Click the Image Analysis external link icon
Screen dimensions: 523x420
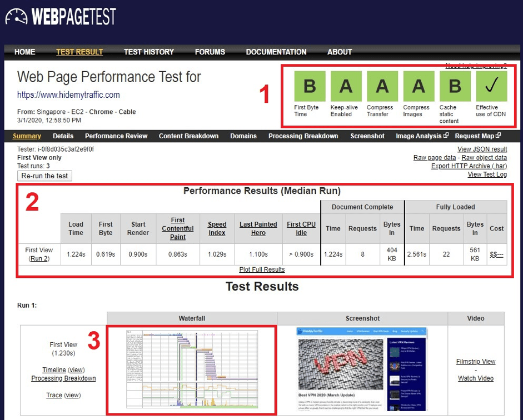(x=446, y=136)
